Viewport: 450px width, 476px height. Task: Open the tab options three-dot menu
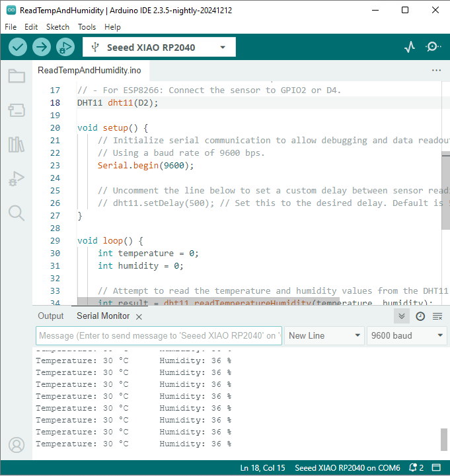tap(436, 71)
